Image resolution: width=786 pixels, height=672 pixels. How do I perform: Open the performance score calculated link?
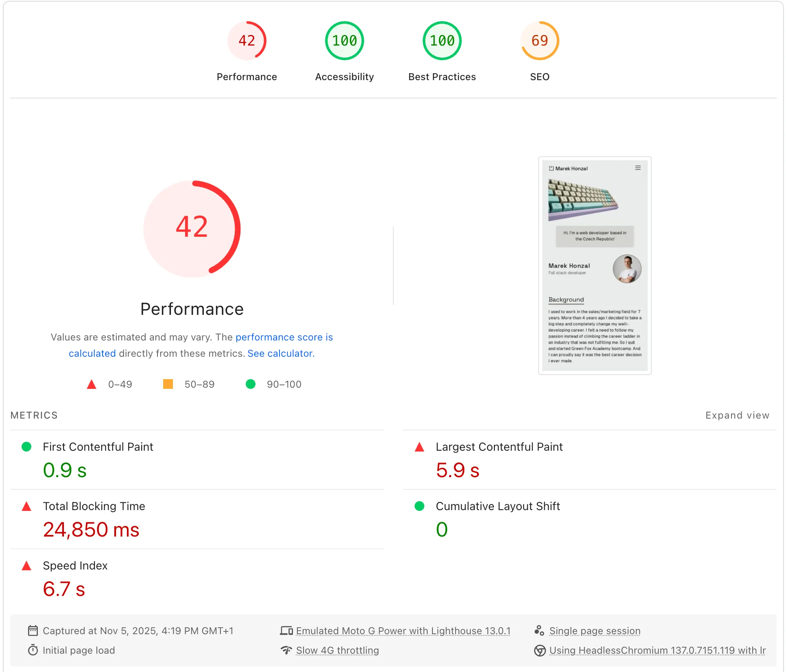click(x=284, y=337)
